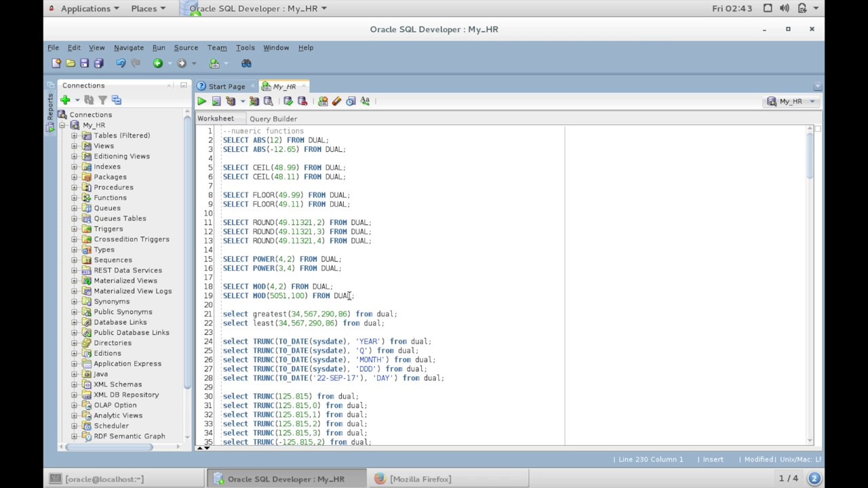Select Triggers in the connections tree
Viewport: 868px width, 488px height.
coord(108,229)
